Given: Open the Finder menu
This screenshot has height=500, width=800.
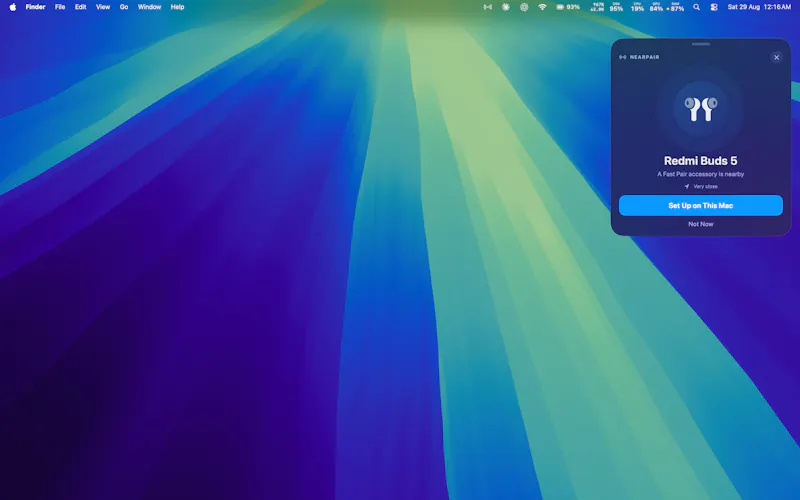Looking at the screenshot, I should tap(35, 7).
